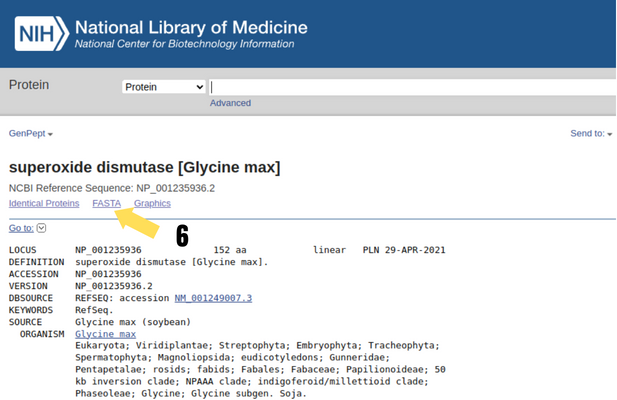Open the Glycine max organism link
Screen dimensions: 617x400
tap(105, 334)
